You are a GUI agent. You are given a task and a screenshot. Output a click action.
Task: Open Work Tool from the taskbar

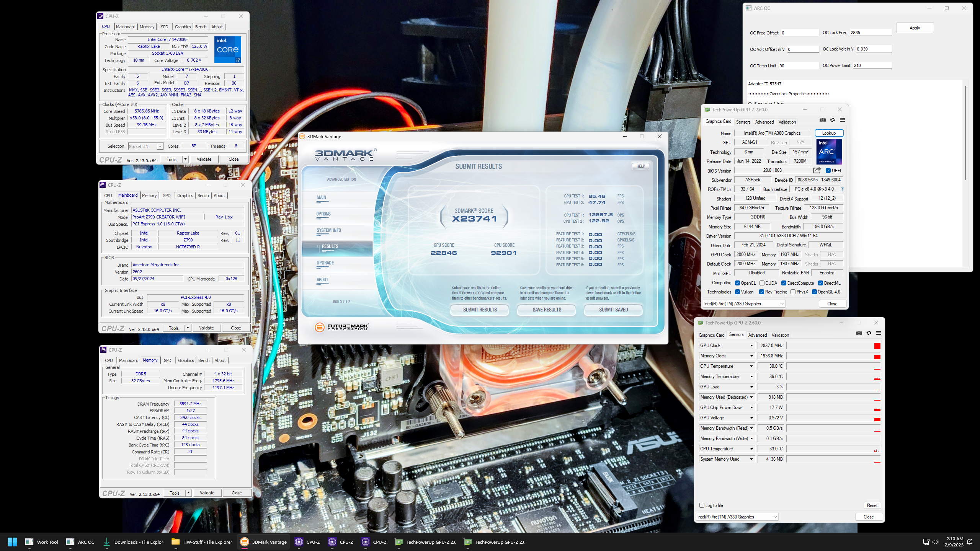(x=41, y=542)
